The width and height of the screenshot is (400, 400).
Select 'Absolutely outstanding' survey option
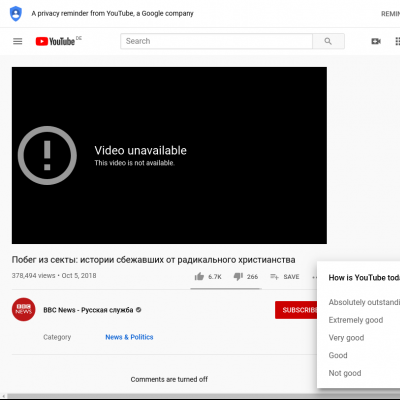pos(364,302)
